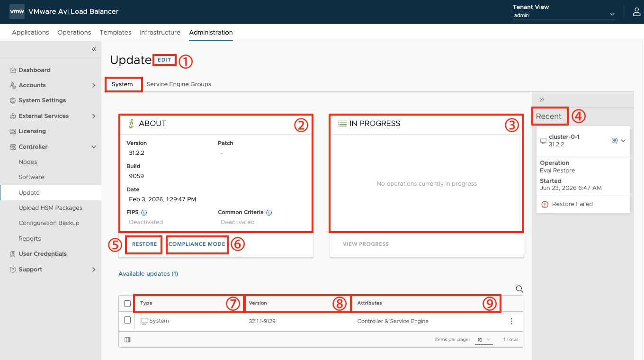Click the Support help icon
The width and height of the screenshot is (644, 360).
pyautogui.click(x=13, y=270)
